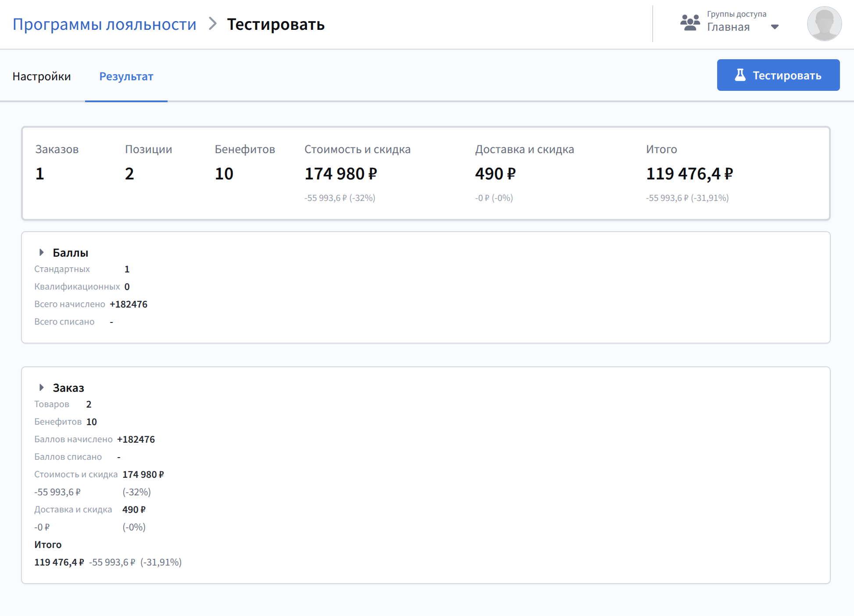Collapse the Заказ section triangle
This screenshot has width=854, height=616.
click(x=41, y=387)
